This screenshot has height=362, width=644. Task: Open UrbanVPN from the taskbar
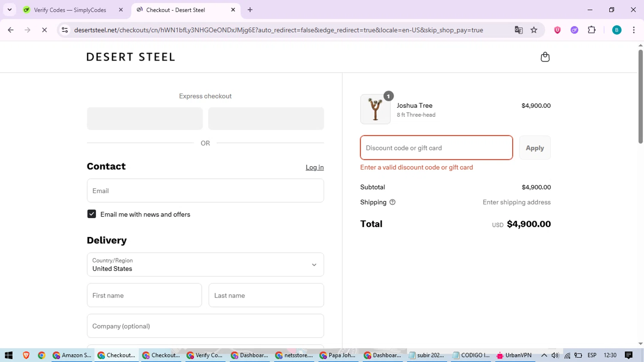[x=514, y=355]
